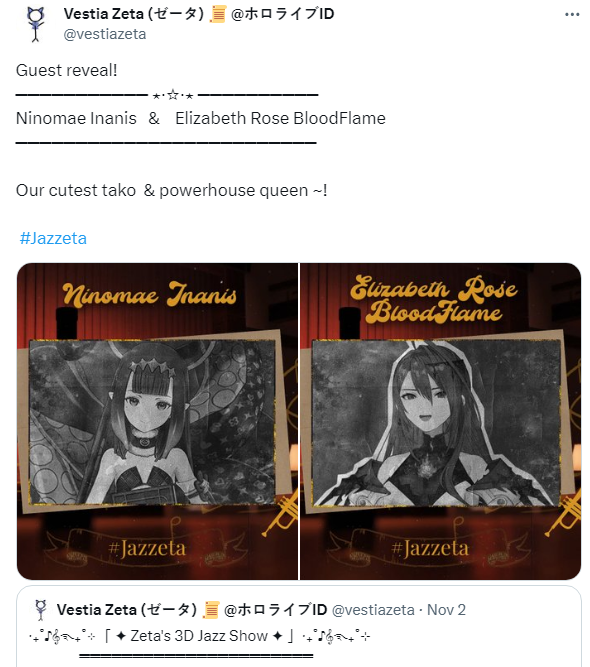
Task: Click the Ninomae Inanis gold title text
Action: pyautogui.click(x=149, y=294)
